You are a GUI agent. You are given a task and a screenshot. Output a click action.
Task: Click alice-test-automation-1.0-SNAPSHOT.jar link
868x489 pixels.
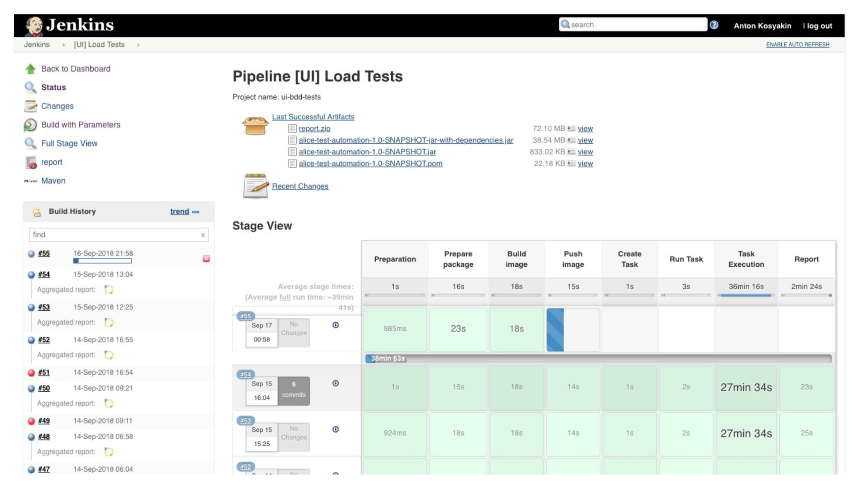coord(366,152)
